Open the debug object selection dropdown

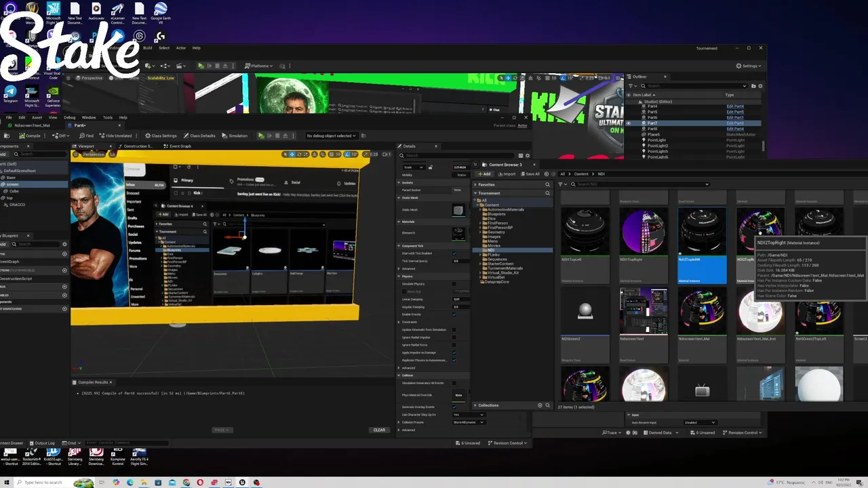331,136
